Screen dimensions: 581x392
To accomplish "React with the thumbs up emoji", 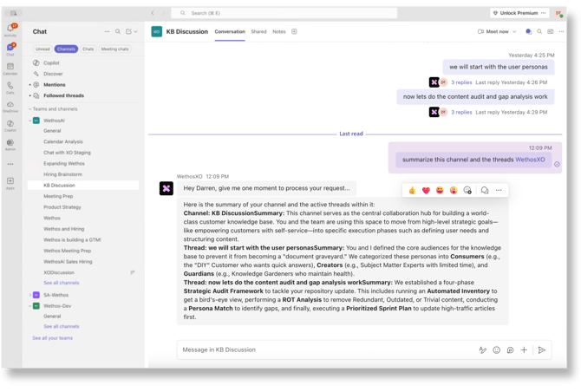I will click(x=412, y=190).
